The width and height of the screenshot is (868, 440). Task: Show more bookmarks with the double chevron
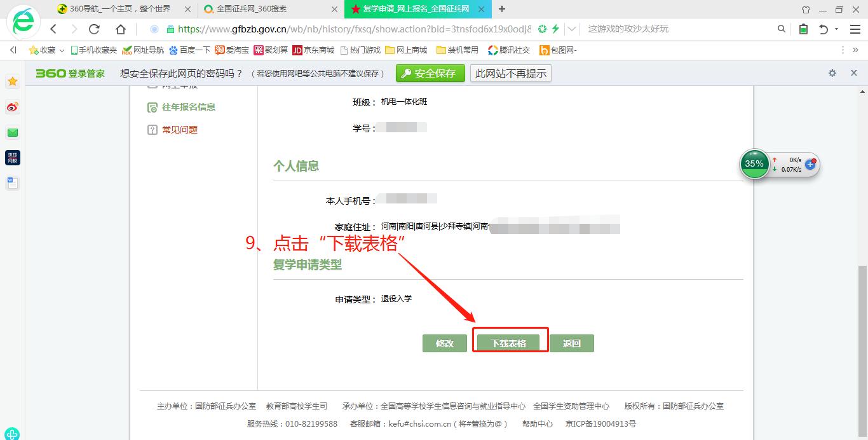(x=855, y=50)
